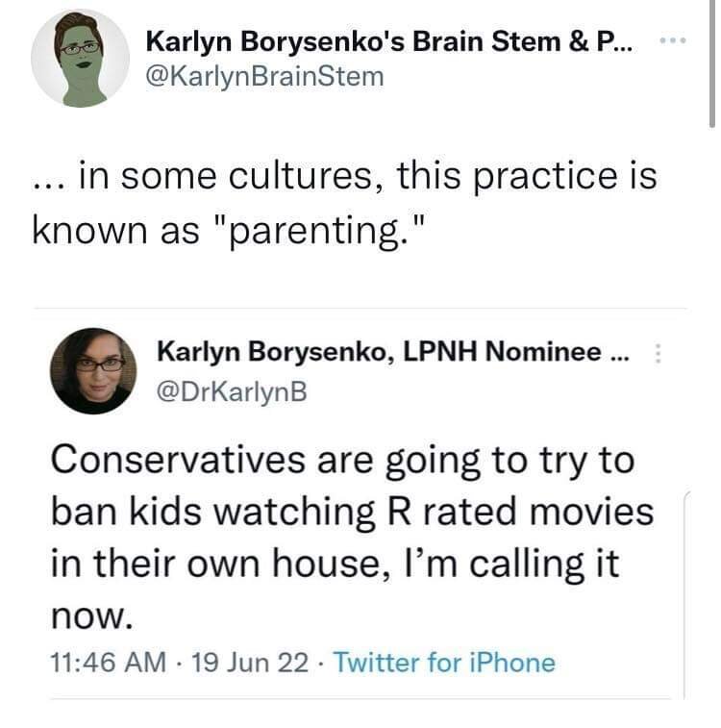Viewport: 721px width, 728px height.
Task: Click the scrollbar thumb at the top right
Action: 711,58
